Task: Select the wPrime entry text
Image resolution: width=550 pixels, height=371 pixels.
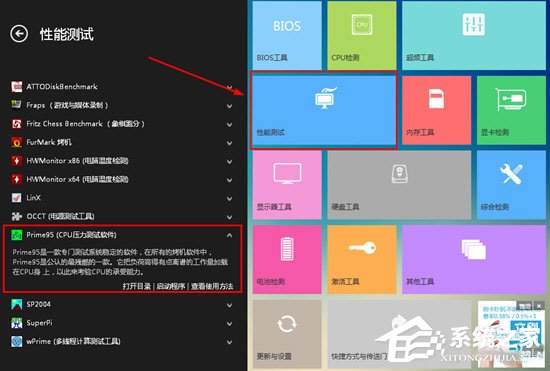Action: [x=73, y=341]
